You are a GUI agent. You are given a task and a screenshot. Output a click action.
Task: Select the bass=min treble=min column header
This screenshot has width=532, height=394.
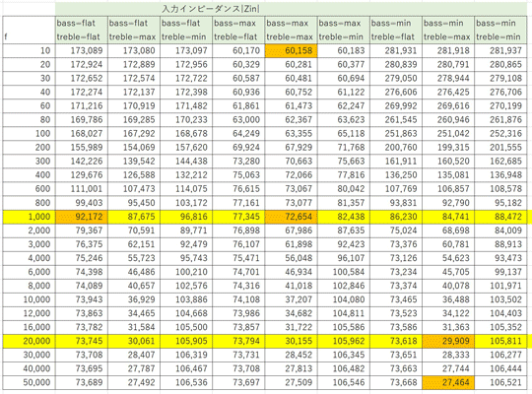(x=500, y=30)
